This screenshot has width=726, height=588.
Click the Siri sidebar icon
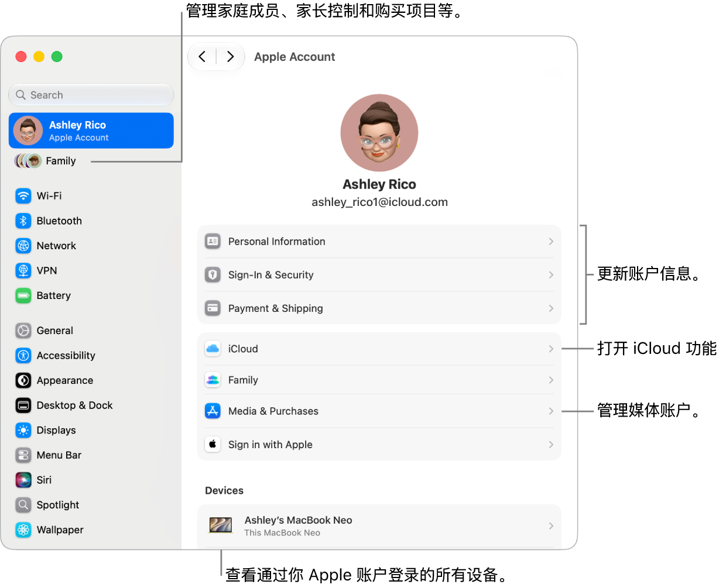23,480
